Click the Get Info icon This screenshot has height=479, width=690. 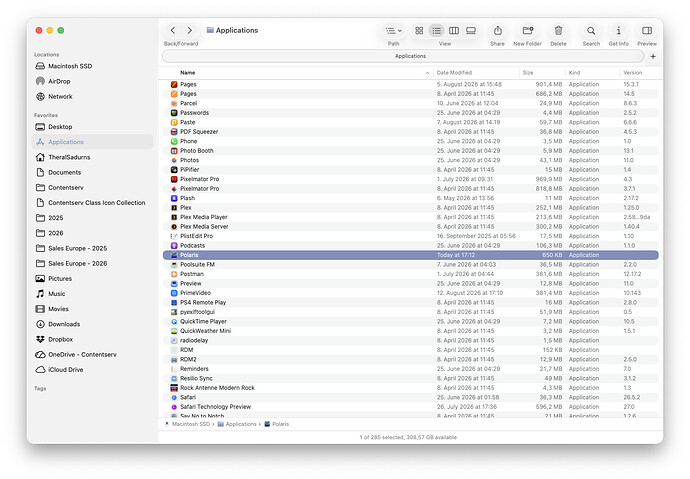[619, 30]
